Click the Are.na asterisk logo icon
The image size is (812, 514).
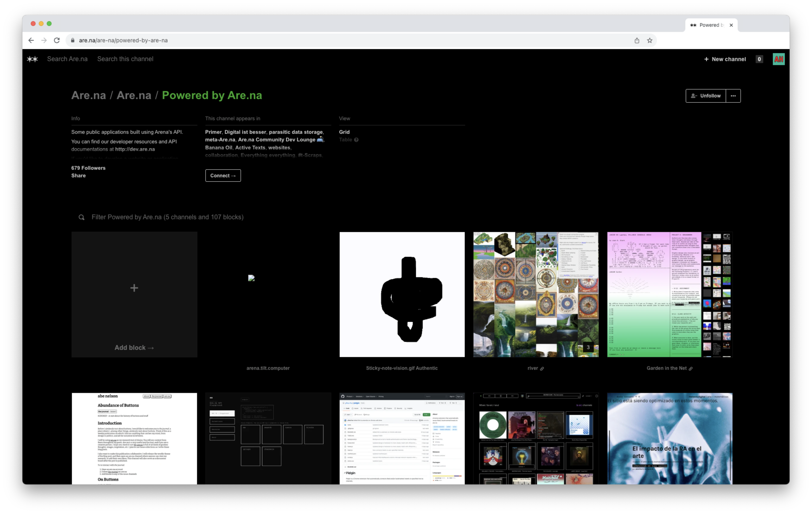click(x=32, y=59)
